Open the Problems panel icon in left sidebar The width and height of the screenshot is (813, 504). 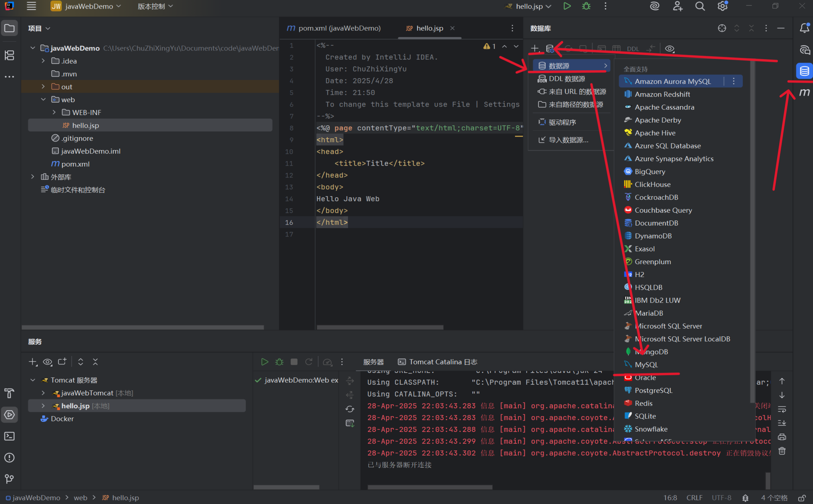point(9,458)
